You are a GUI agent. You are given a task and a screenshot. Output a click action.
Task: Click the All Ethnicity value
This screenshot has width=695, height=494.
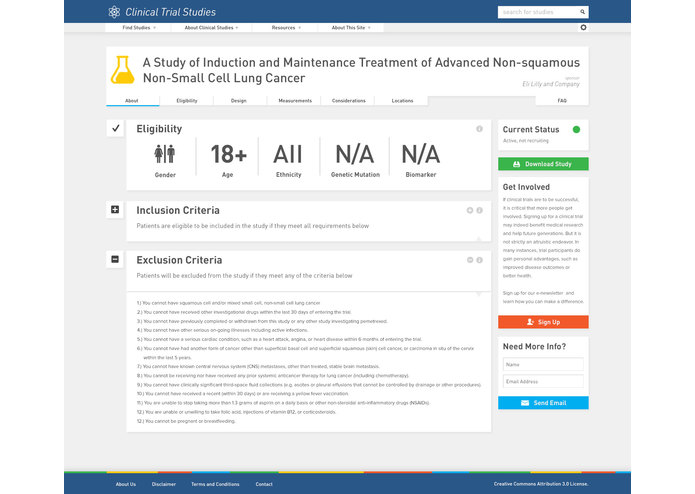[x=288, y=154]
